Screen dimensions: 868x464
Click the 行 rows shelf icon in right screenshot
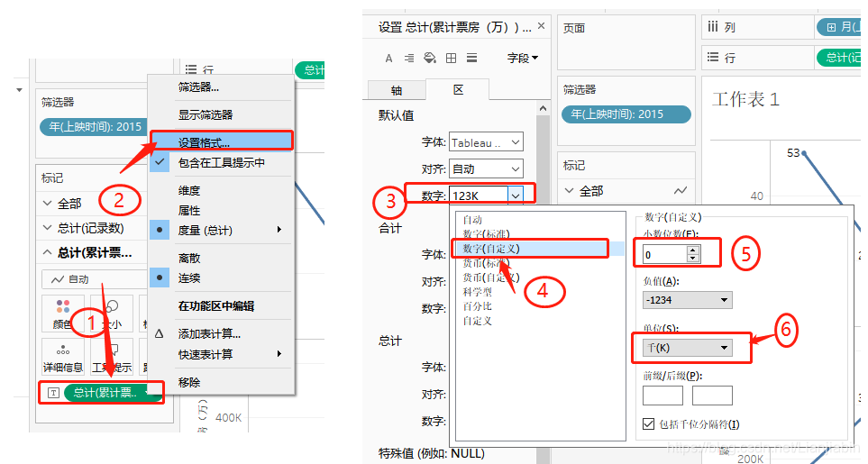pyautogui.click(x=713, y=57)
